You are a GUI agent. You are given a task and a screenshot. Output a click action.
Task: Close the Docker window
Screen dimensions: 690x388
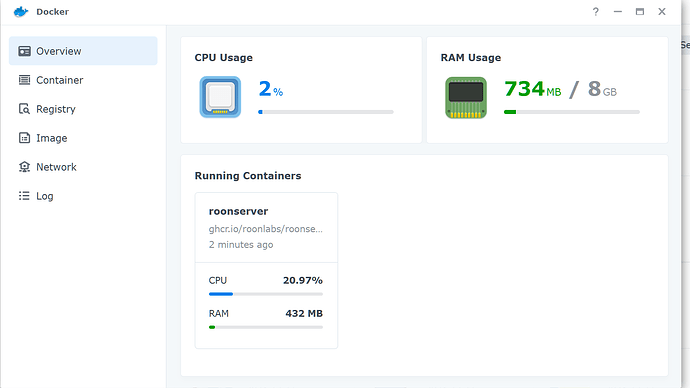pyautogui.click(x=662, y=11)
